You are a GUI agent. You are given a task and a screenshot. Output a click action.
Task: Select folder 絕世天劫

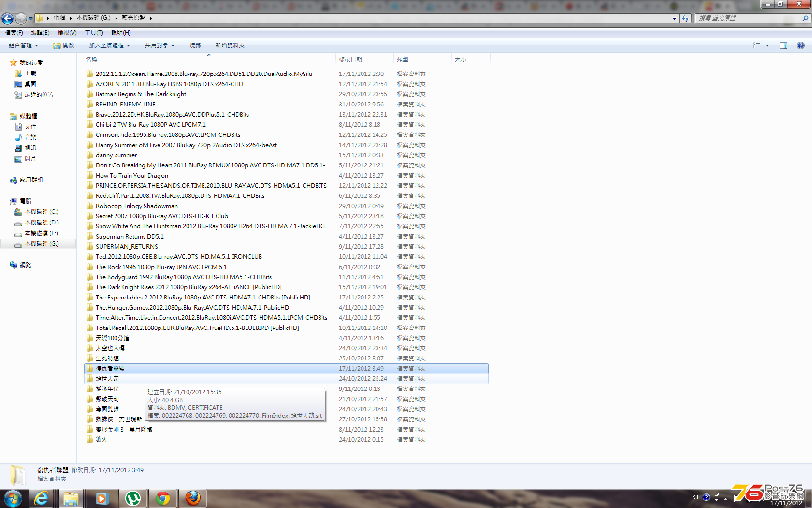tap(107, 379)
